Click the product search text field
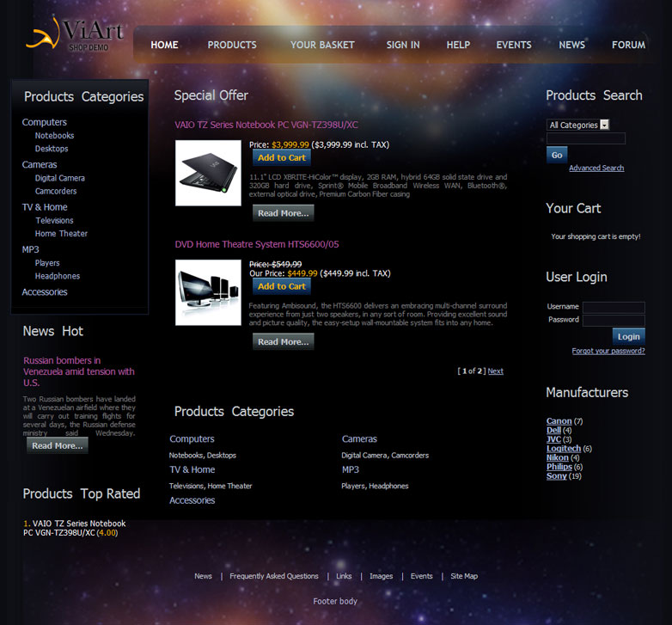The image size is (672, 625). pyautogui.click(x=585, y=138)
